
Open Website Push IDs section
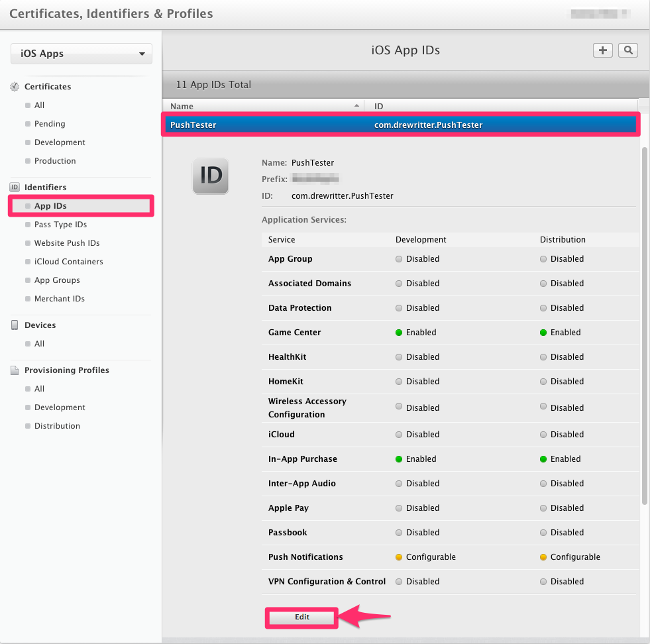click(67, 243)
